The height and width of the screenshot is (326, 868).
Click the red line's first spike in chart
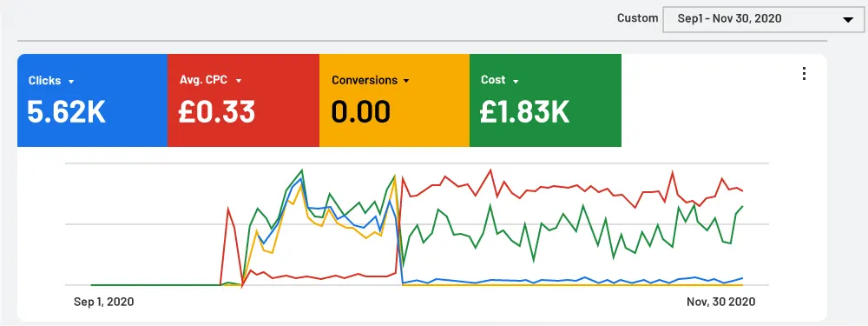[x=228, y=209]
